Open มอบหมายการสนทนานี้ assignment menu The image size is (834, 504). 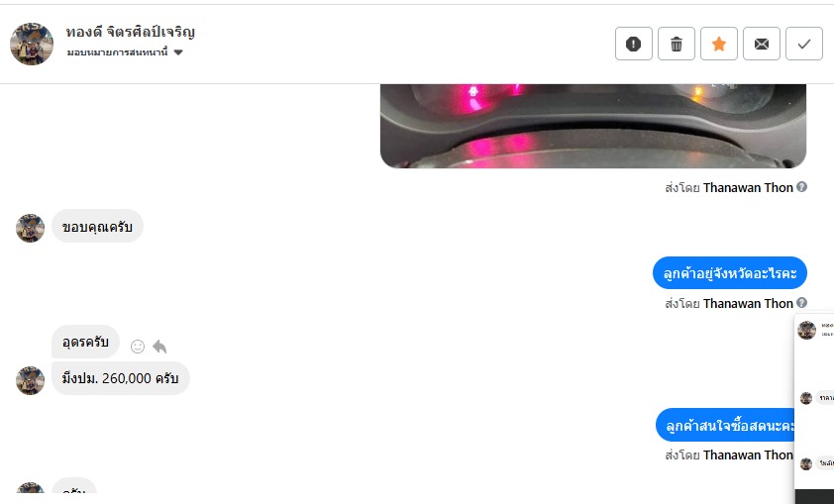tap(125, 52)
